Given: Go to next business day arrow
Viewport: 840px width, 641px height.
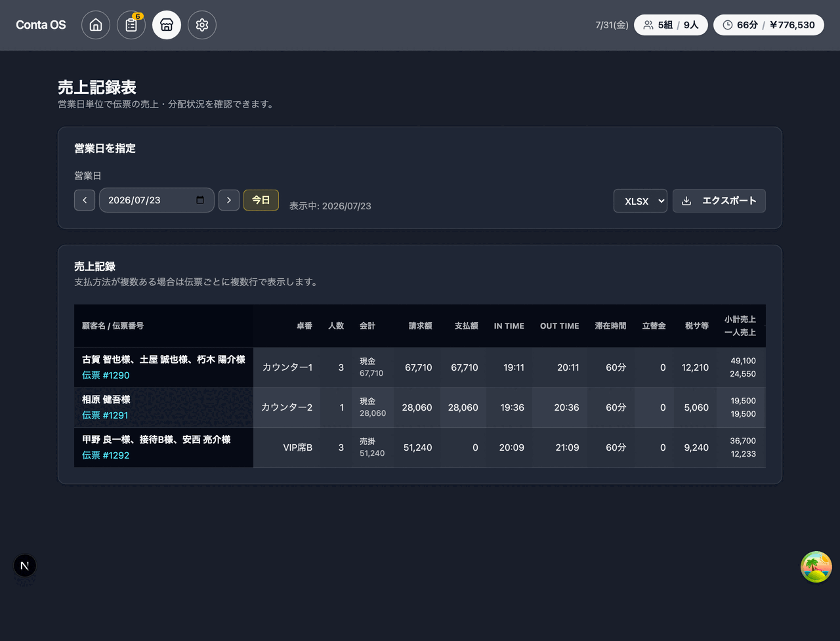Looking at the screenshot, I should tap(229, 200).
